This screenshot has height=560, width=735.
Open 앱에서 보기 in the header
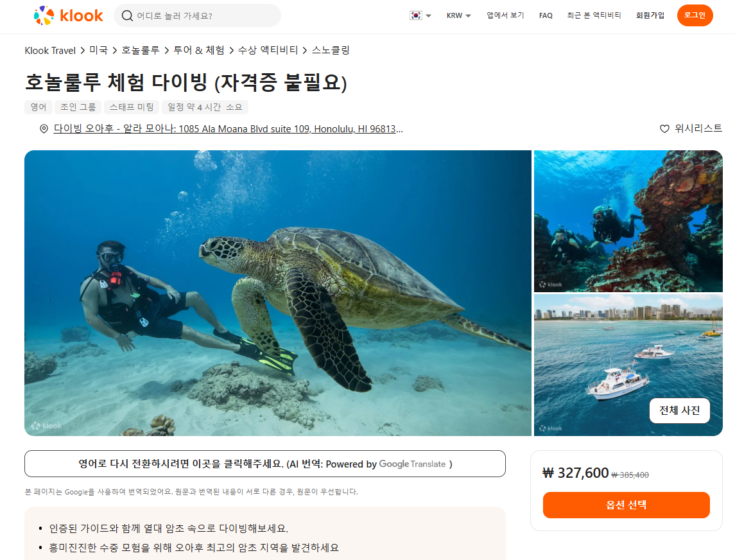pos(505,15)
